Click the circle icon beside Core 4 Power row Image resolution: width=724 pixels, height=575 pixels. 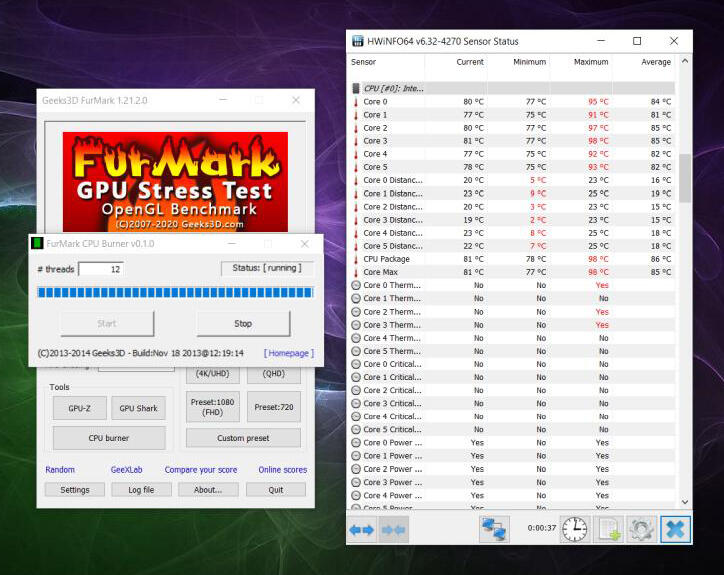tap(356, 495)
